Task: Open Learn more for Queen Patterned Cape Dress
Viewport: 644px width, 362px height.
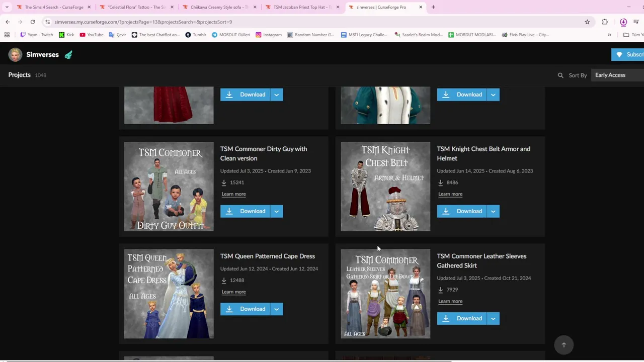Action: [x=233, y=292]
